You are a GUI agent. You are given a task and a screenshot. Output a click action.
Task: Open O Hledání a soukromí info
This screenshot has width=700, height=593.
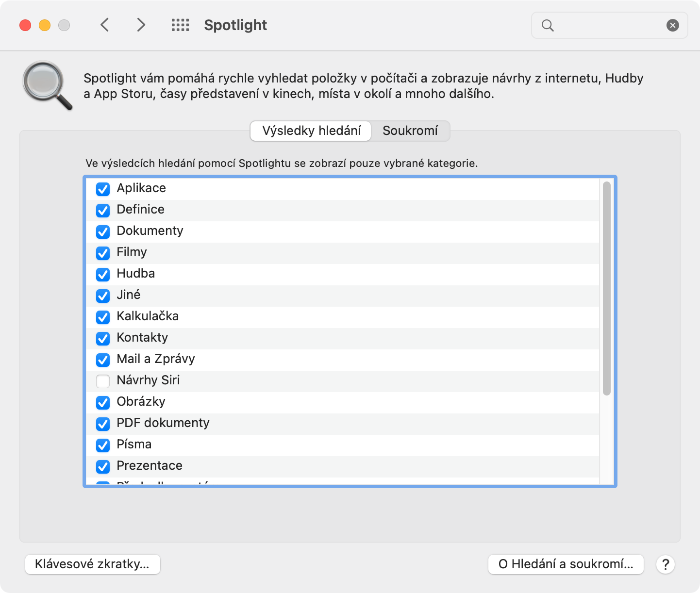566,564
